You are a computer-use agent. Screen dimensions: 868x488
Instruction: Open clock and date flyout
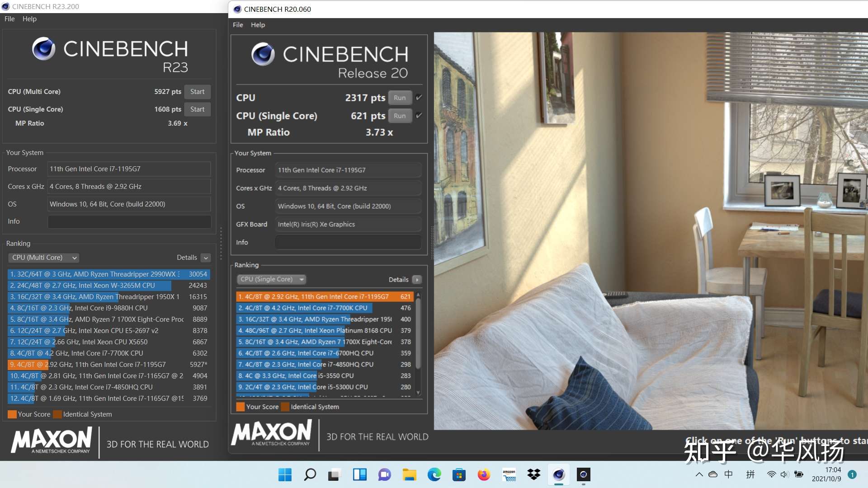[x=826, y=474]
